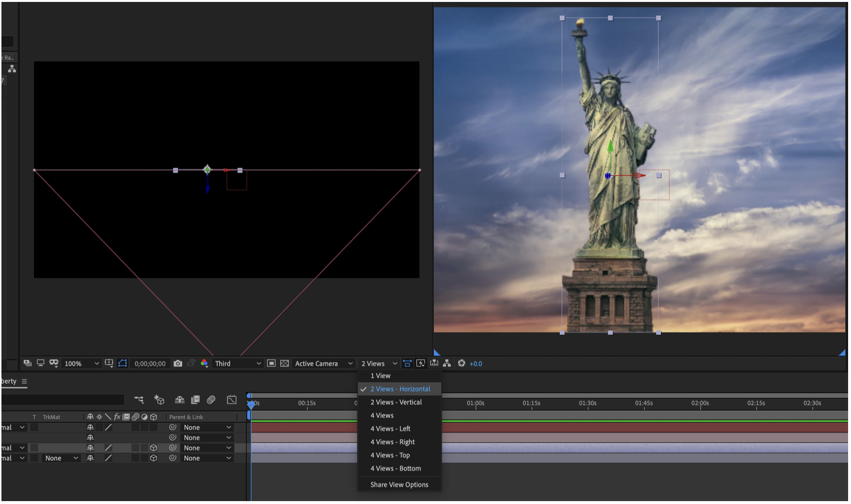The image size is (851, 504).
Task: Click the Primary Viewer monitor icon
Action: [x=41, y=364]
